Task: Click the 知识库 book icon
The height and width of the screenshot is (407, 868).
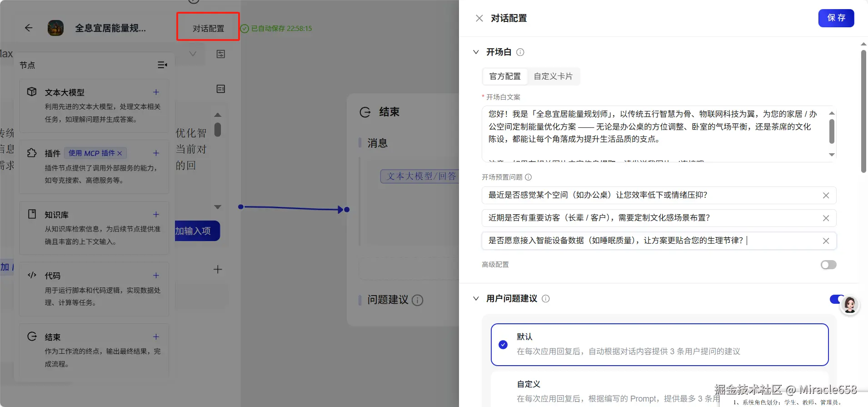Action: pos(32,214)
